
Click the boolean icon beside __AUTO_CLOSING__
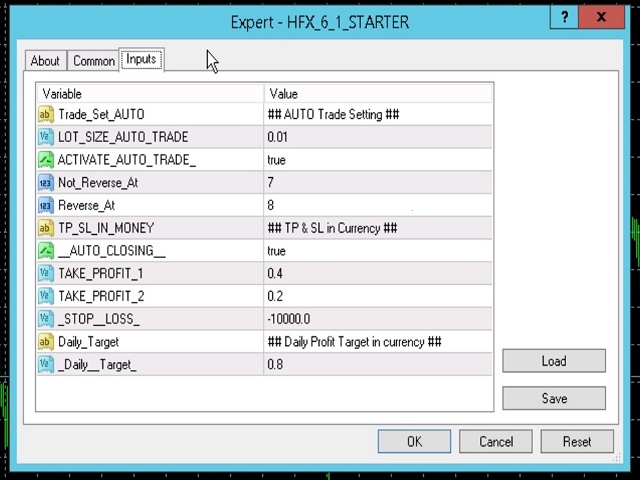(46, 251)
